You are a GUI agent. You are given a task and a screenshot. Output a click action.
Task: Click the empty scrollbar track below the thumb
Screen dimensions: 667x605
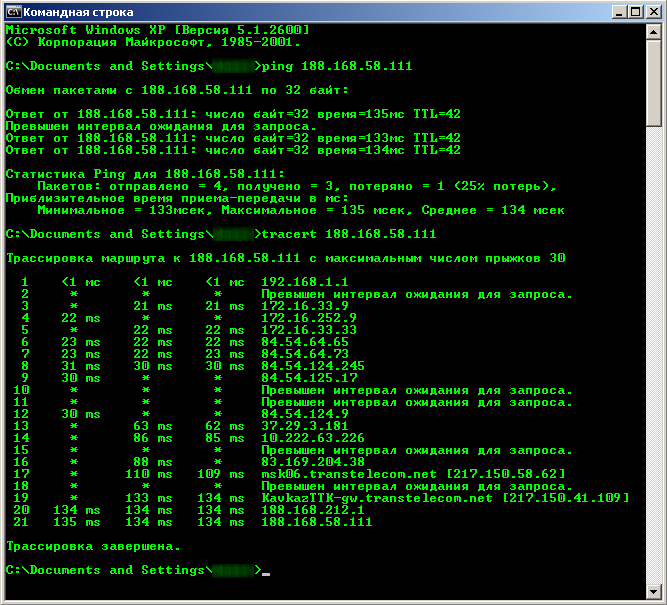click(654, 350)
